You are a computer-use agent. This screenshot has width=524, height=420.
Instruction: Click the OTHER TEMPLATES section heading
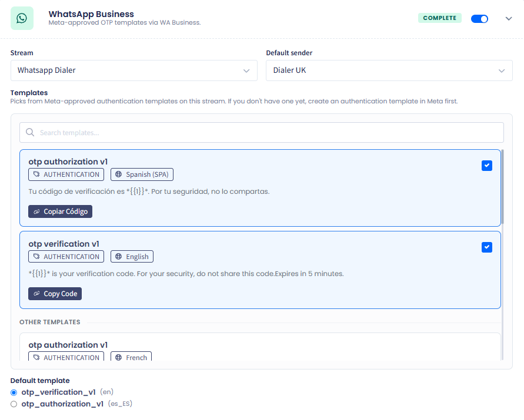tap(50, 322)
